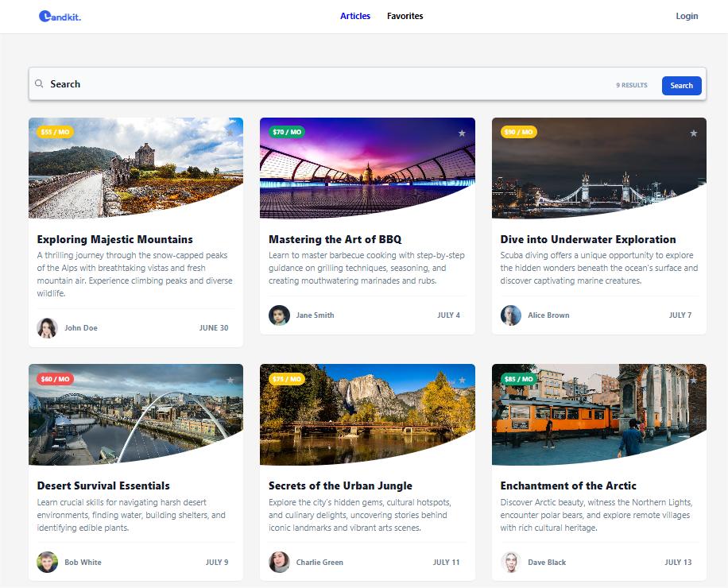The image size is (728, 588).
Task: Open the Tower Bridge thumbnail image
Action: click(x=599, y=168)
